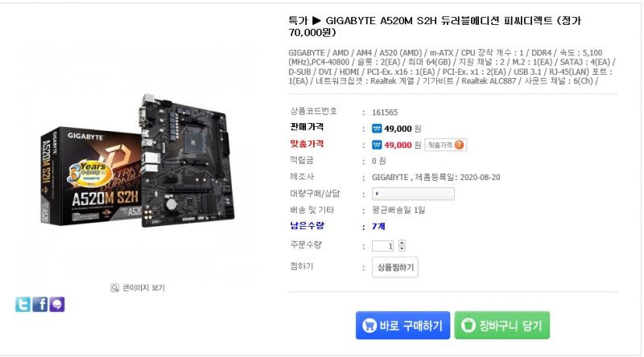The width and height of the screenshot is (644, 357).
Task: Click the won icon next to red 49,000
Action: (377, 145)
